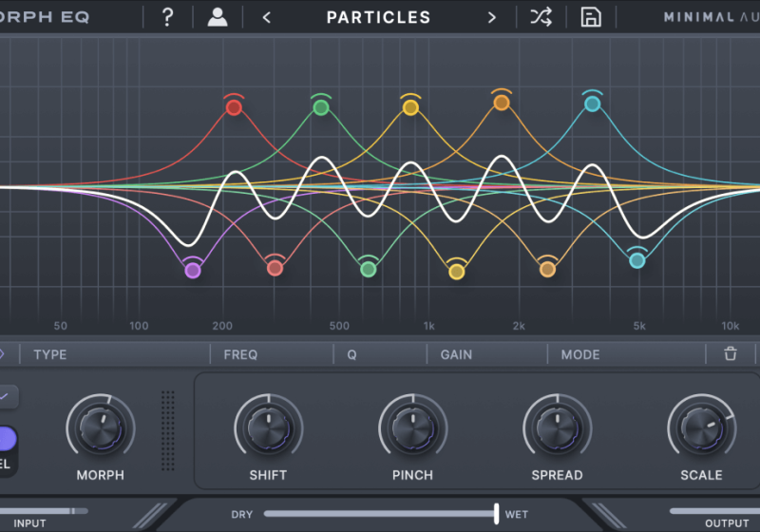Click the MORPH knob
The image size is (760, 532).
click(101, 428)
